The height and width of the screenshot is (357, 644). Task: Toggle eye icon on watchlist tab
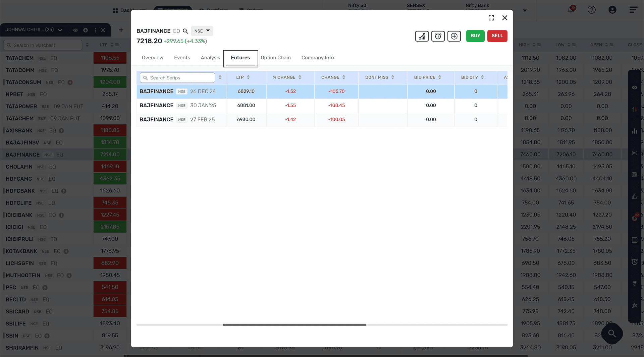click(75, 30)
